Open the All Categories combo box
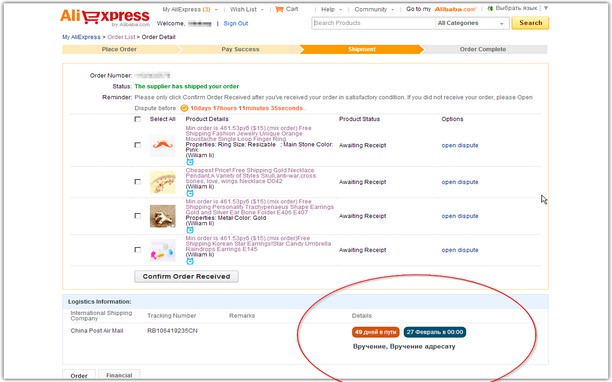The height and width of the screenshot is (382, 612). click(471, 23)
